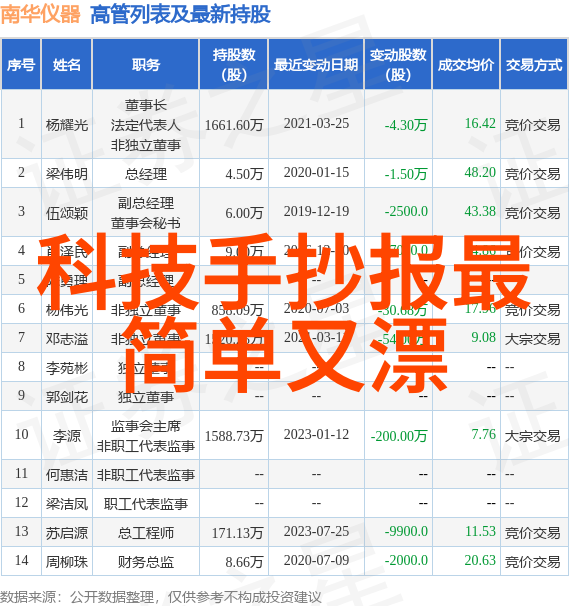Click the 持股数(股) column header
The width and height of the screenshot is (569, 606).
[234, 65]
